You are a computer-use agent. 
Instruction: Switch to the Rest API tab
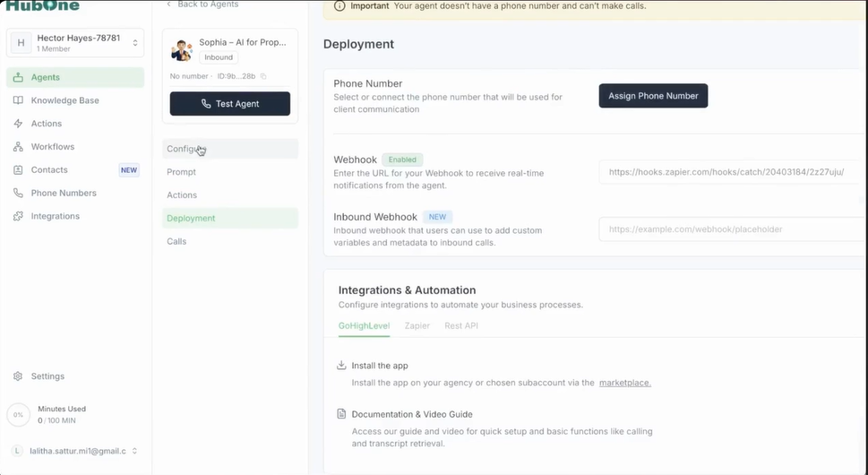pyautogui.click(x=461, y=325)
